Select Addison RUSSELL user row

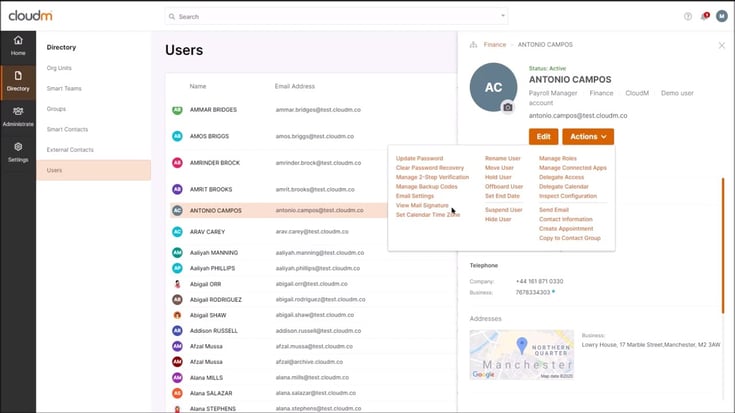[313, 330]
